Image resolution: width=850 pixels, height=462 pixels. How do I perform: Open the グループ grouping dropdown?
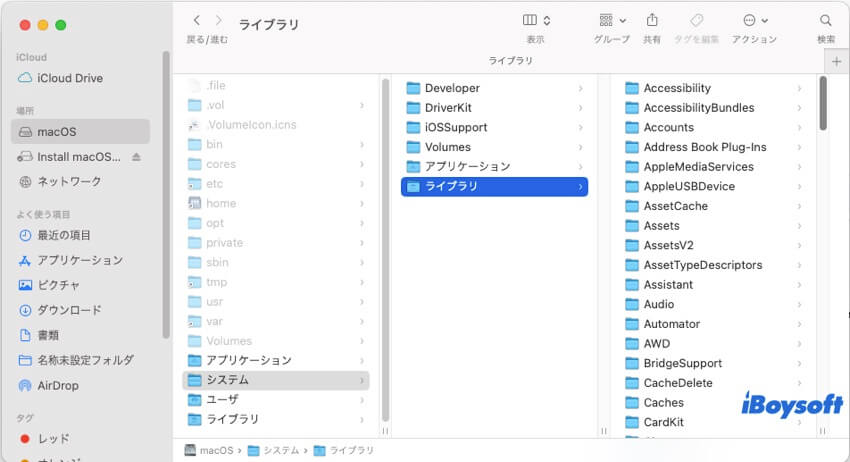click(612, 21)
